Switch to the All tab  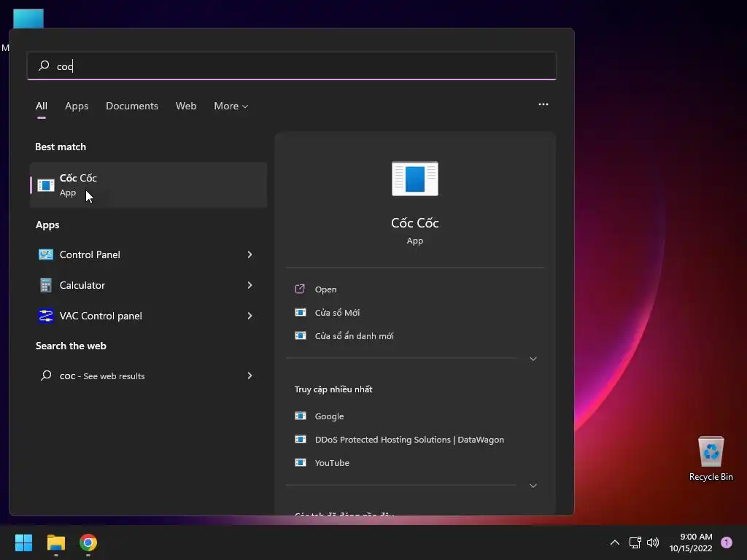coord(42,106)
